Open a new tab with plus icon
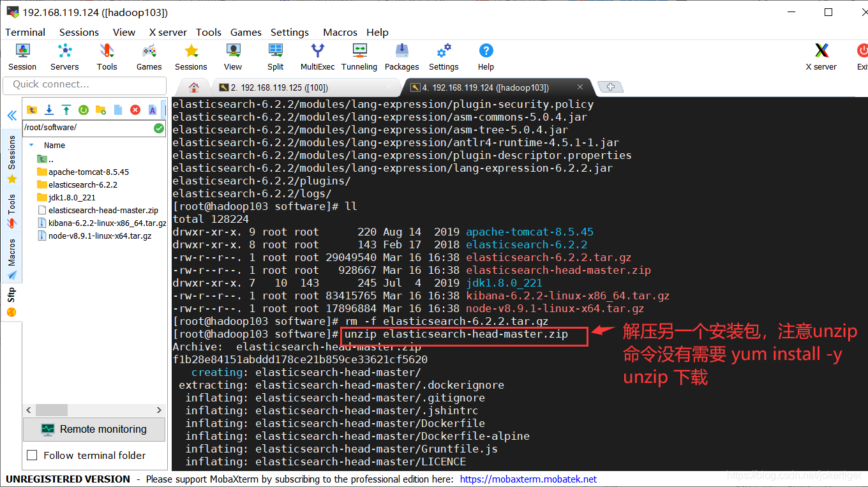This screenshot has width=868, height=487. [x=611, y=87]
